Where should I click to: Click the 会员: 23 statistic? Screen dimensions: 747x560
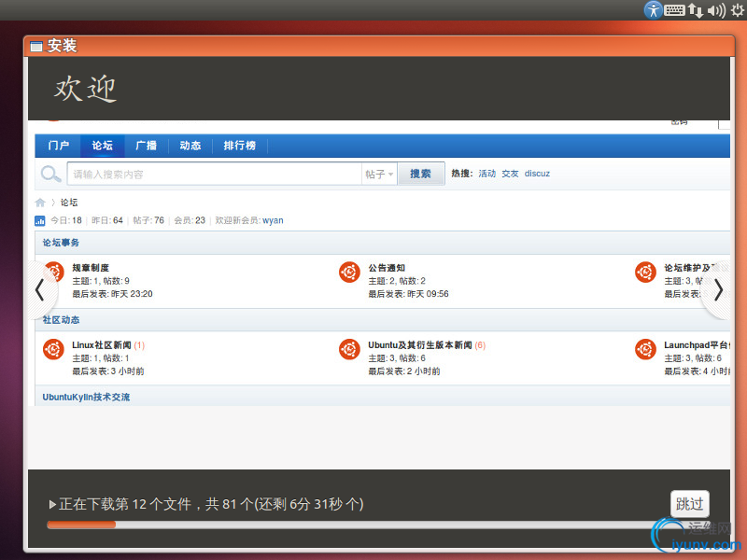[190, 220]
